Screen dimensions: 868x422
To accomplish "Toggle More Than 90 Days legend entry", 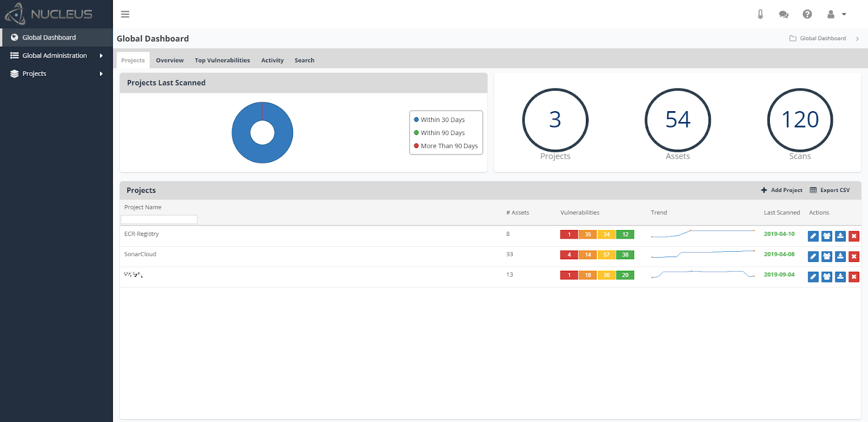I will click(x=446, y=146).
